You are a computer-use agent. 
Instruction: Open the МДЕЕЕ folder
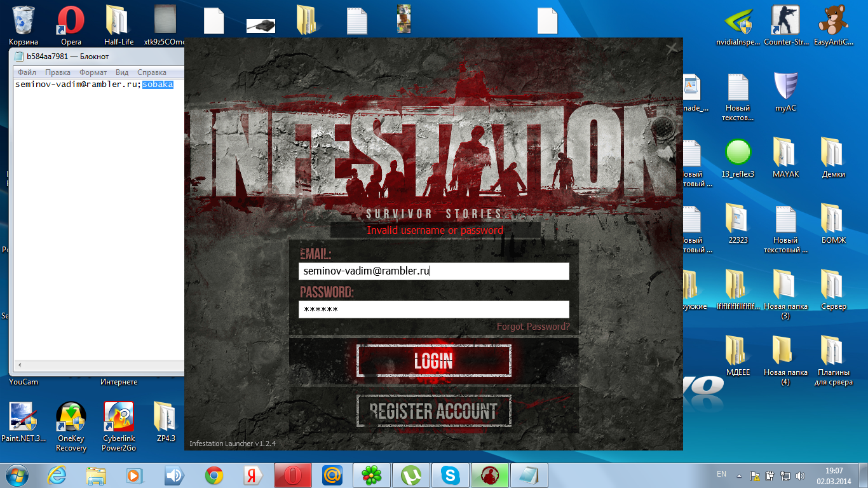[738, 356]
